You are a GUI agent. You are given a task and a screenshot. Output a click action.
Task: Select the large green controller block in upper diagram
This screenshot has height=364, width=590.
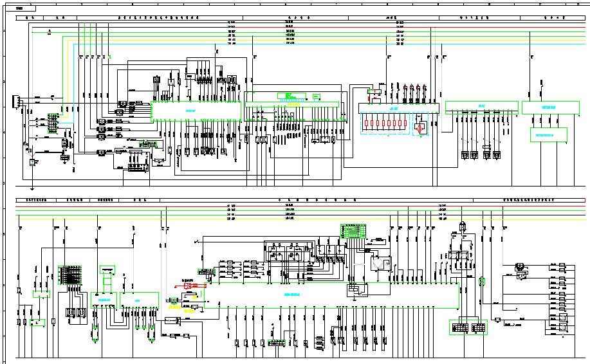(x=196, y=111)
